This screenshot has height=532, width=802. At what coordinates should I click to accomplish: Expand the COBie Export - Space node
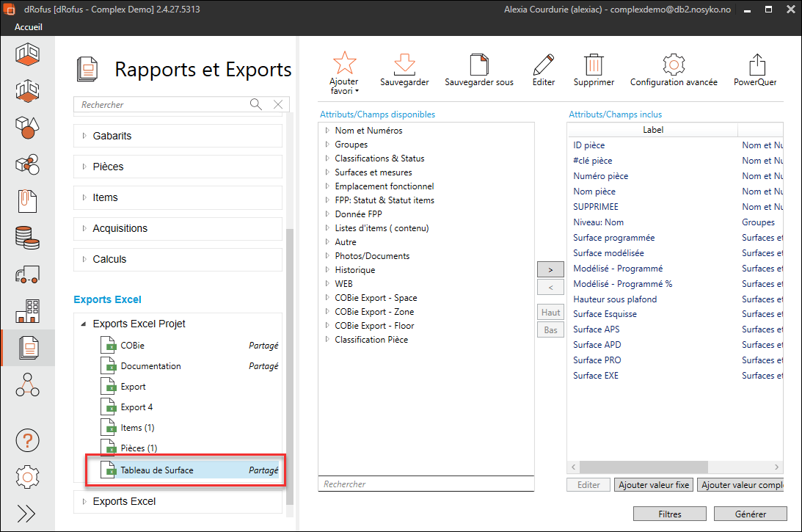[x=327, y=298]
